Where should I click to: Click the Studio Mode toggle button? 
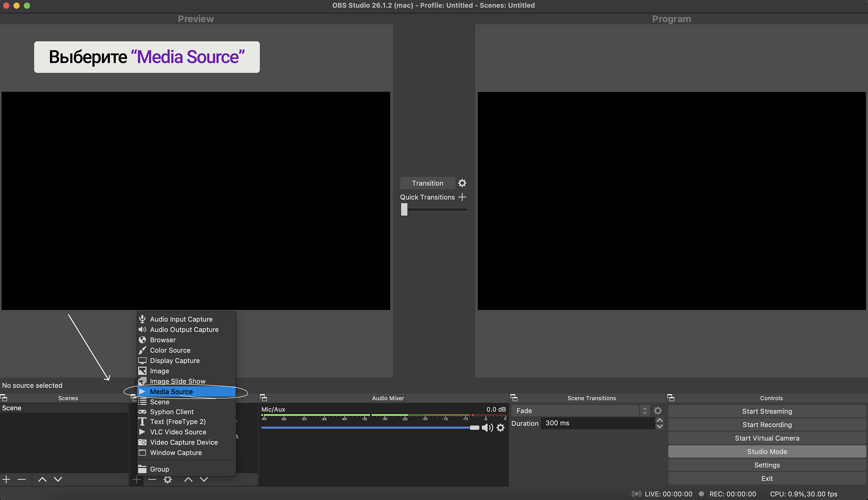tap(767, 451)
